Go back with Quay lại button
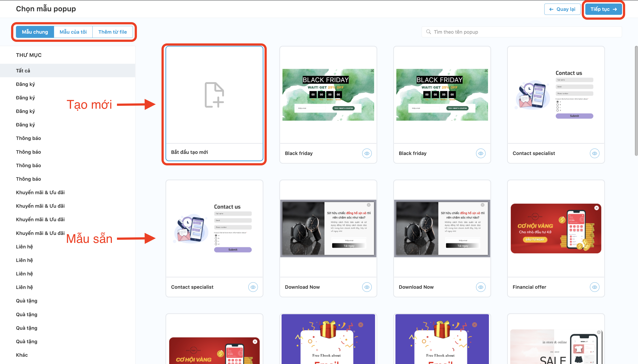Image resolution: width=638 pixels, height=364 pixels. point(562,9)
